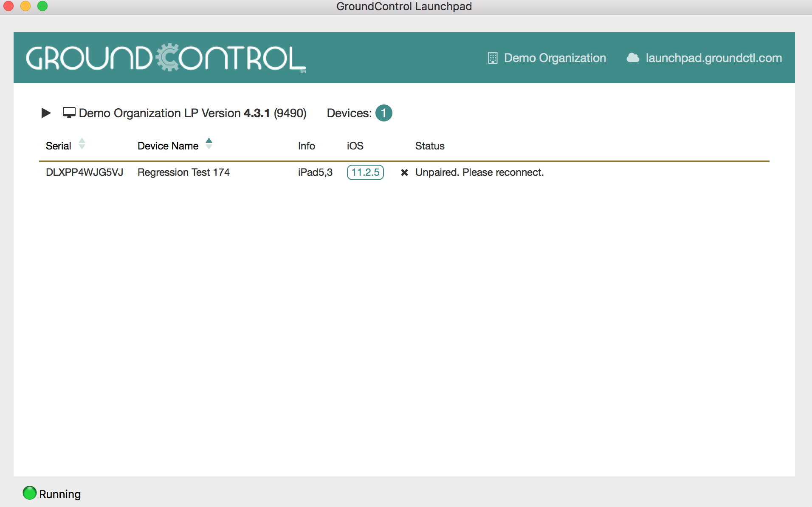The width and height of the screenshot is (812, 507).
Task: Click the Running status label
Action: [60, 494]
